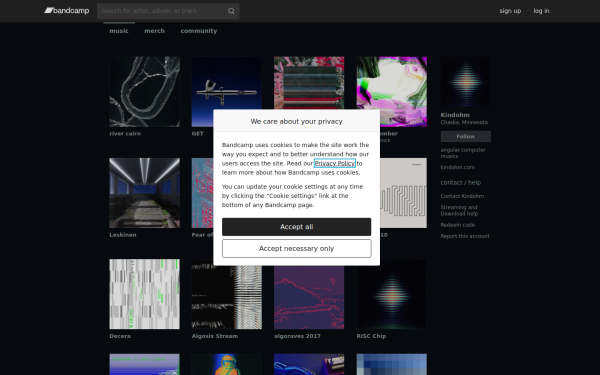
Task: Open the river cairn album cover
Action: coord(144,92)
